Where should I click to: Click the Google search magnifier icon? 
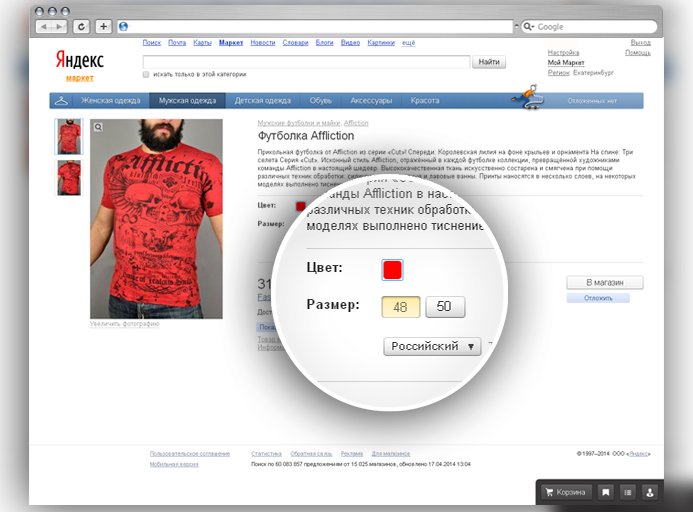tap(528, 27)
